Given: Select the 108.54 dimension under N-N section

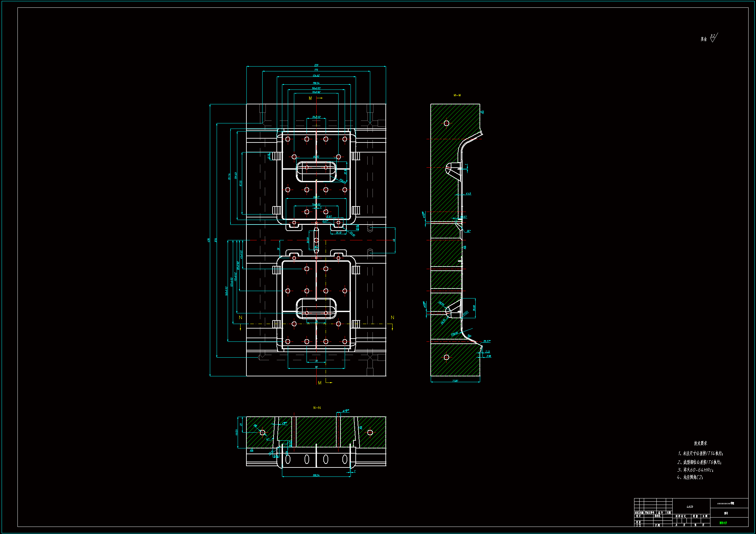Looking at the screenshot, I should click(316, 475).
